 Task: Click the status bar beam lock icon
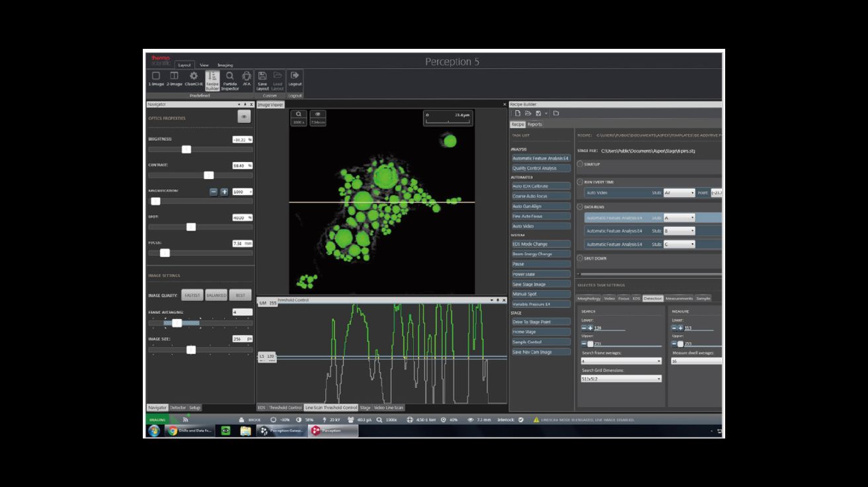(242, 420)
